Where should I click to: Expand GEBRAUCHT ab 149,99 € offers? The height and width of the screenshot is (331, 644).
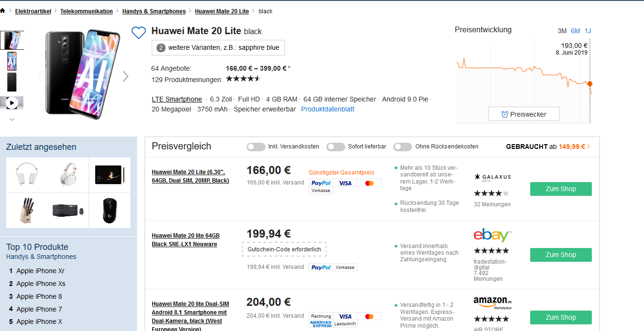pyautogui.click(x=548, y=147)
